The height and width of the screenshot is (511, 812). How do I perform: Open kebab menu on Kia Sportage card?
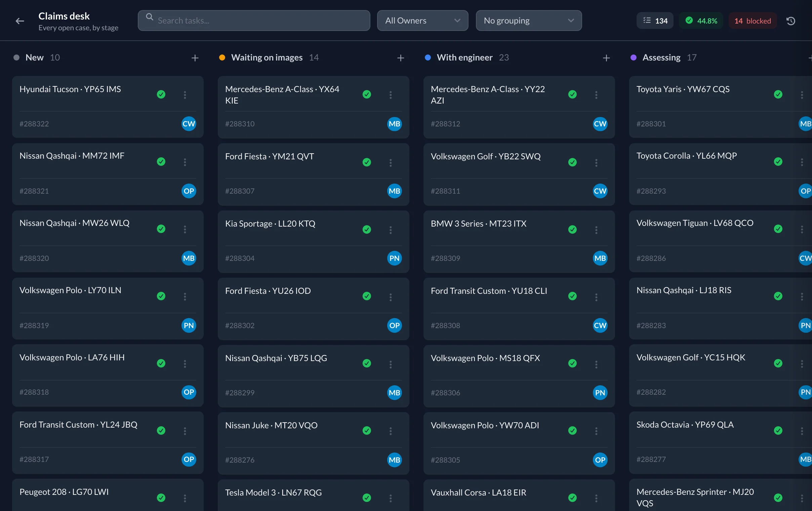click(x=391, y=230)
